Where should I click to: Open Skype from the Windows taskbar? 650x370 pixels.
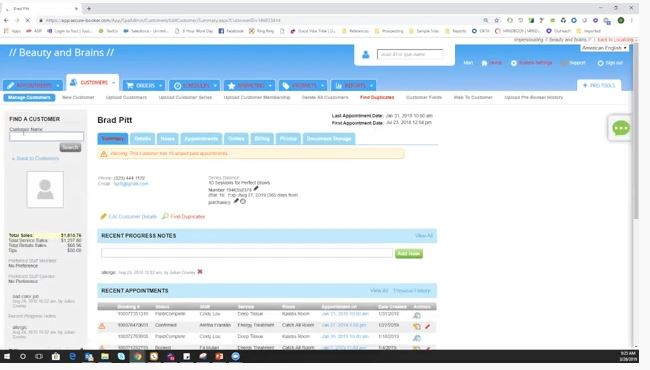[x=121, y=356]
